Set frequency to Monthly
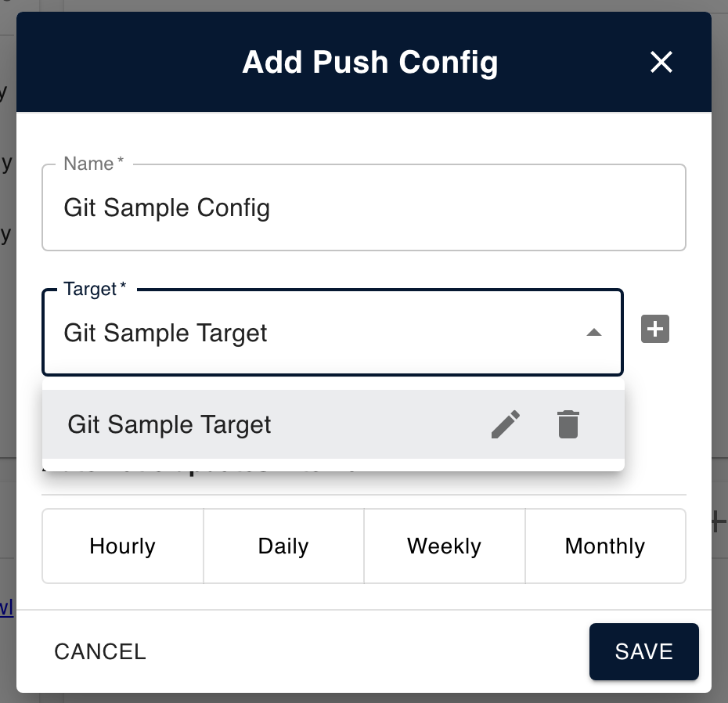 [x=605, y=546]
